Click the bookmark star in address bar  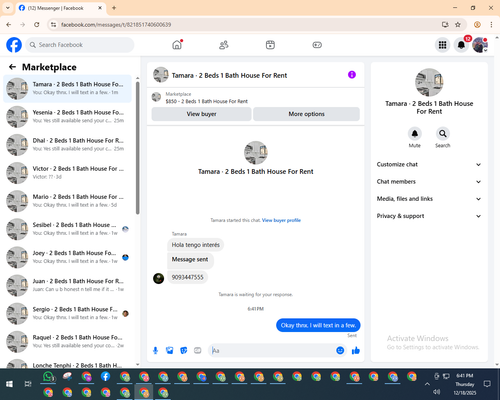click(458, 25)
